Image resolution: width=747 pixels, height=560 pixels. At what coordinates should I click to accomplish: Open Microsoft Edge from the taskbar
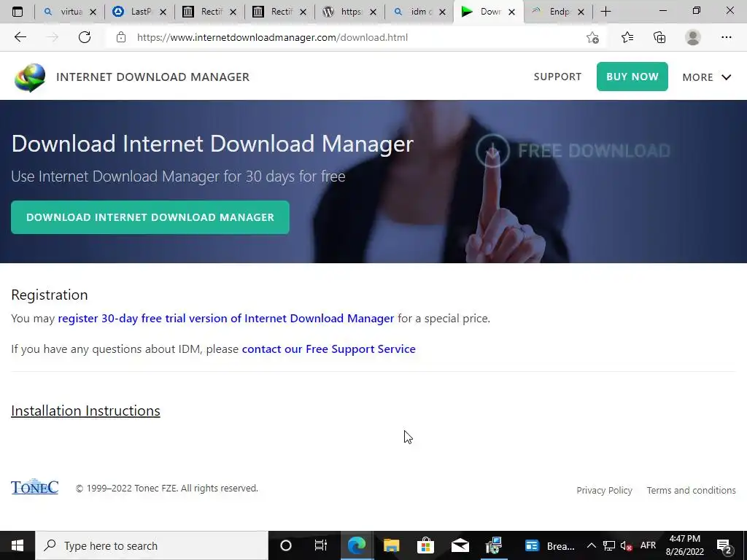tap(356, 545)
